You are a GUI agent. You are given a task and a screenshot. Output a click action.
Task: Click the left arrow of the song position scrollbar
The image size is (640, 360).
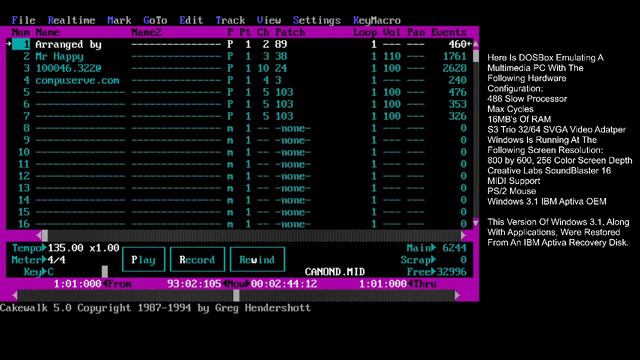tap(15, 295)
